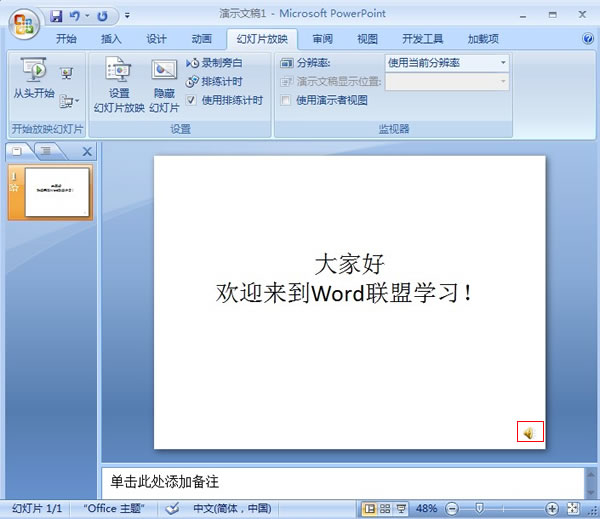
Task: Click "Office 主题" in status bar
Action: pos(114,509)
